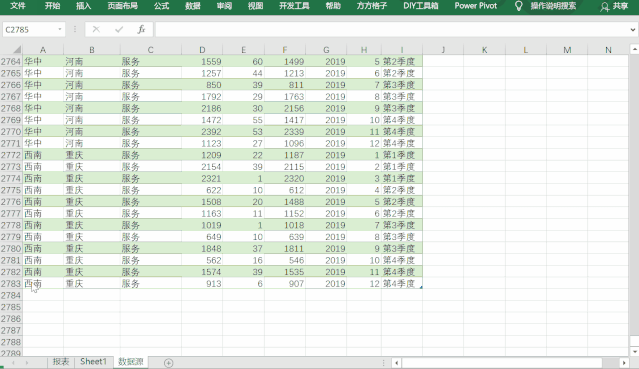Image resolution: width=639 pixels, height=369 pixels.
Task: Click 2019 cell in row 2766
Action: [x=326, y=85]
